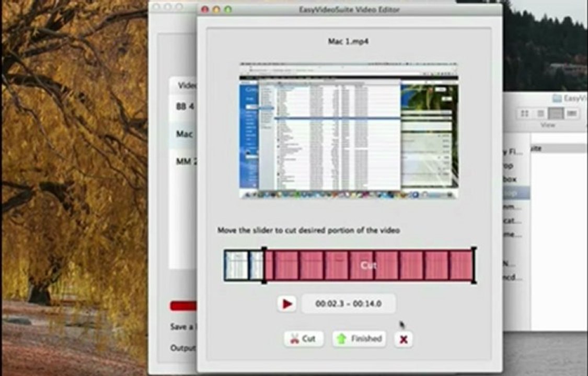Click the red X cancel button

click(403, 339)
